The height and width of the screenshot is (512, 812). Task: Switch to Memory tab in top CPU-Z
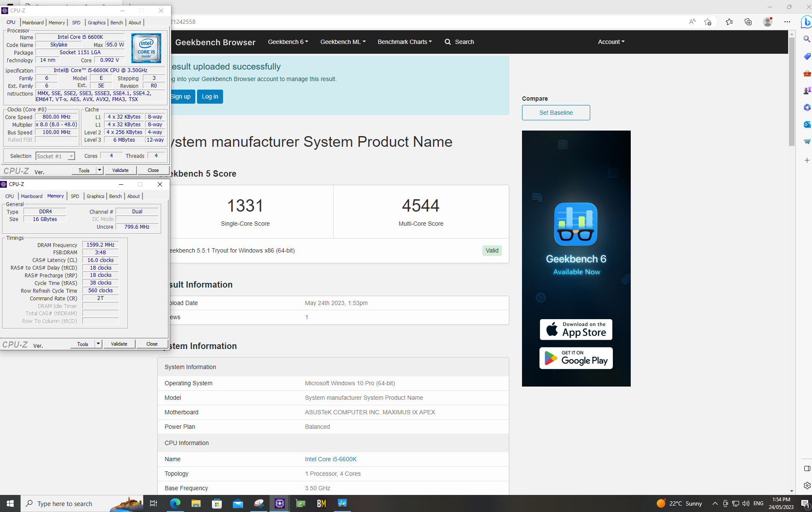[57, 23]
